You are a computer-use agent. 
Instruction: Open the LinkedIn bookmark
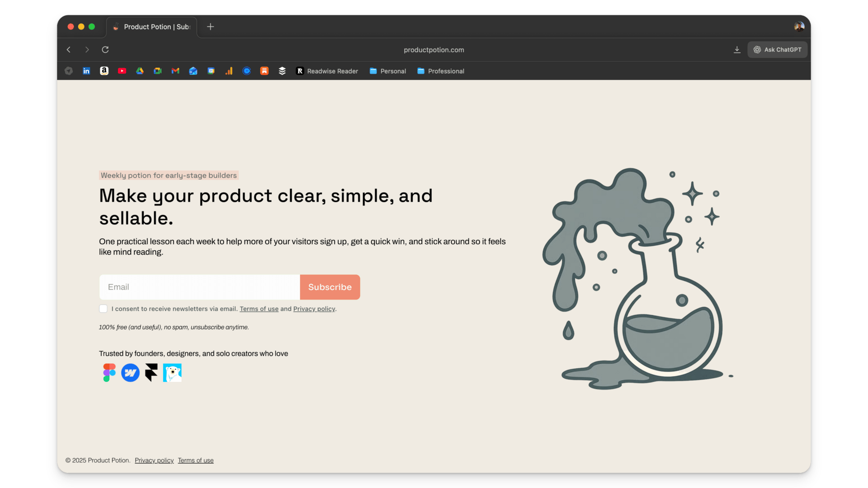click(86, 71)
